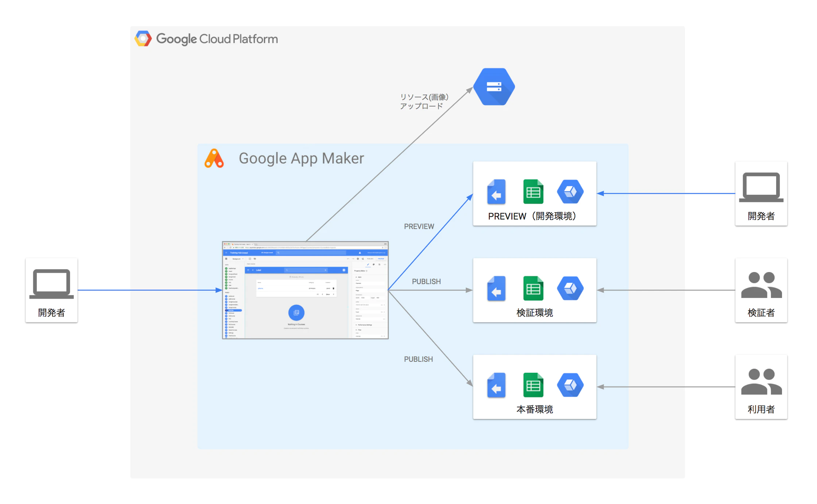Viewport: 817px width, 504px height.
Task: Choose Apps Script icon in 本番環境 box
Action: (496, 385)
